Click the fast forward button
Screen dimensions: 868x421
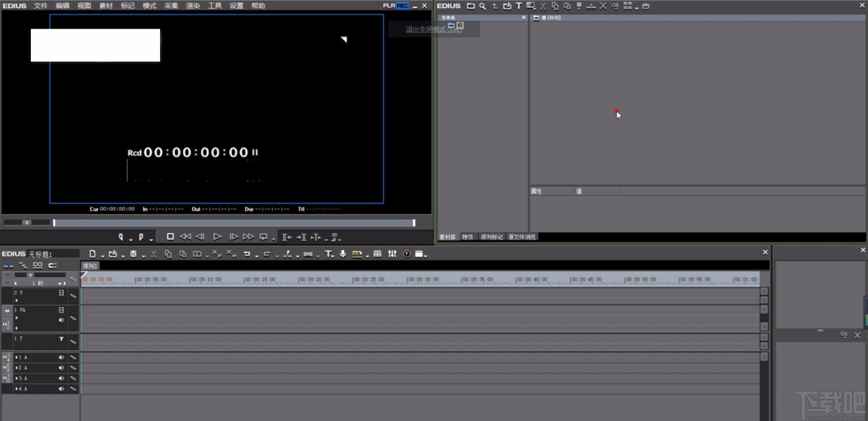pos(248,237)
